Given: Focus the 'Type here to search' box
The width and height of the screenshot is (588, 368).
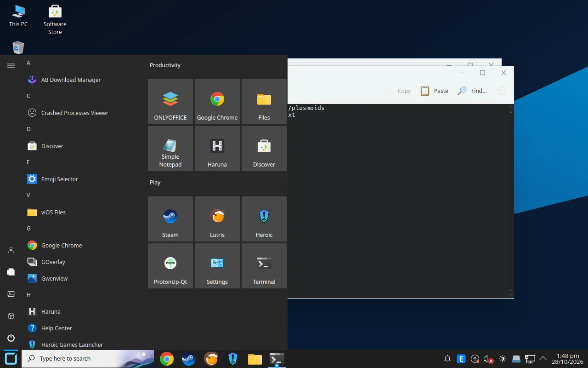Looking at the screenshot, I should [88, 358].
